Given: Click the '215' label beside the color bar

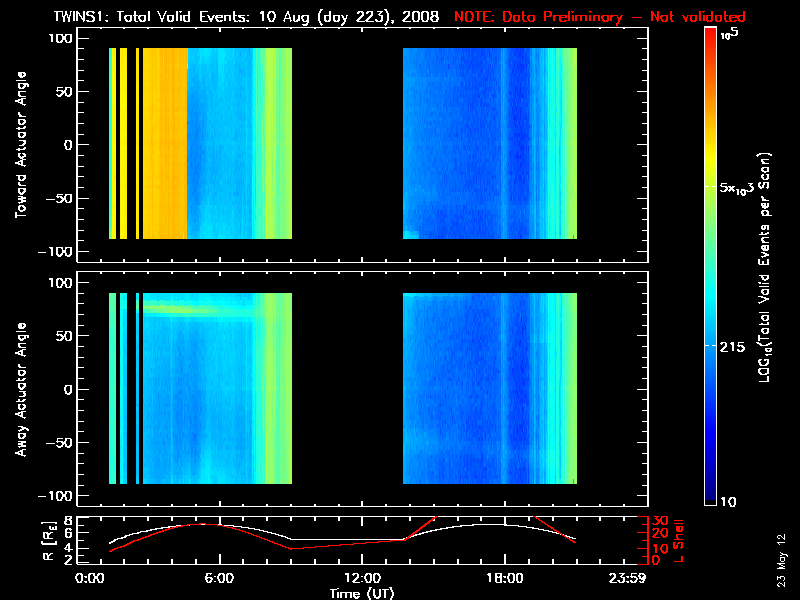Looking at the screenshot, I should 732,347.
